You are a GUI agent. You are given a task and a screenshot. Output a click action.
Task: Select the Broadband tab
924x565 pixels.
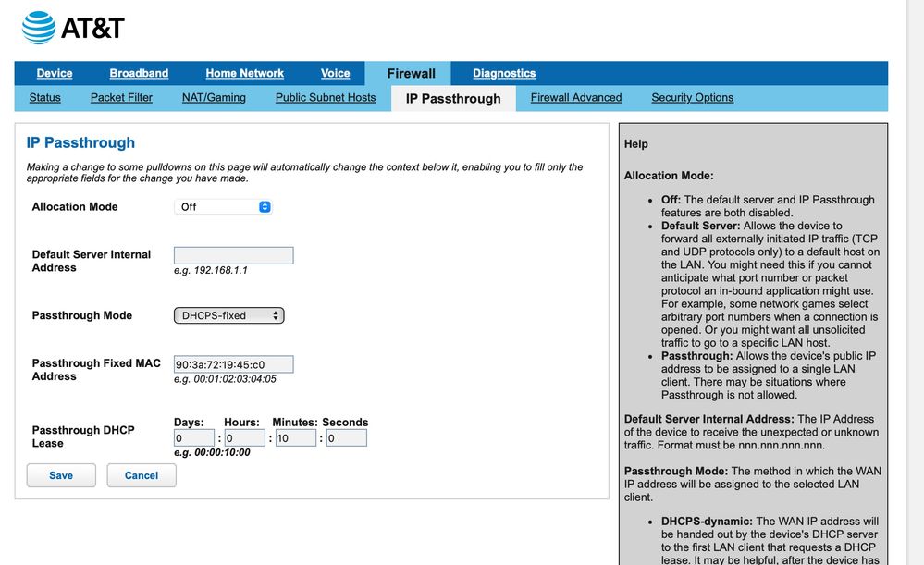139,73
